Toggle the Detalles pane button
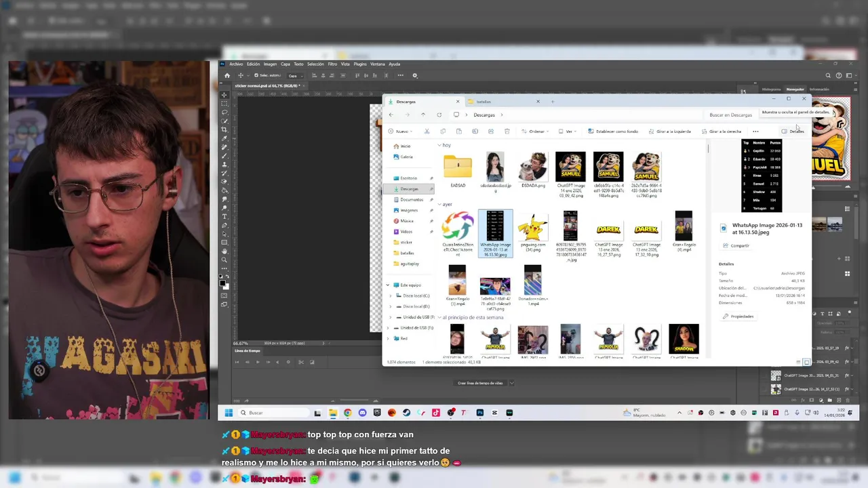Image resolution: width=868 pixels, height=488 pixels. pos(793,131)
